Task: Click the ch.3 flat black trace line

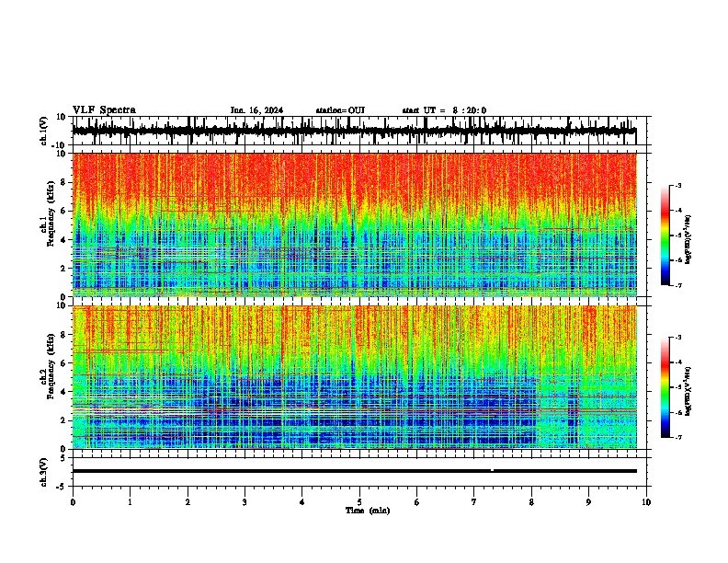Action: coord(355,471)
